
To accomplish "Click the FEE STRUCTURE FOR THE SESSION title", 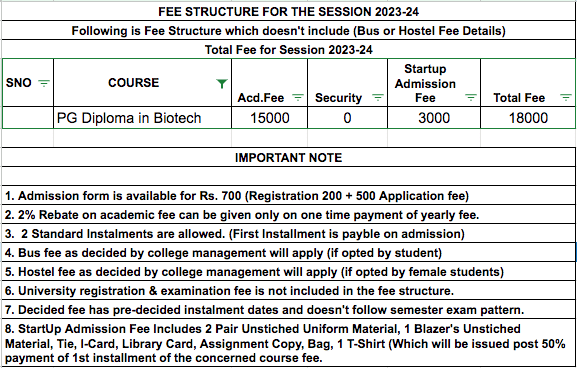I will (288, 12).
